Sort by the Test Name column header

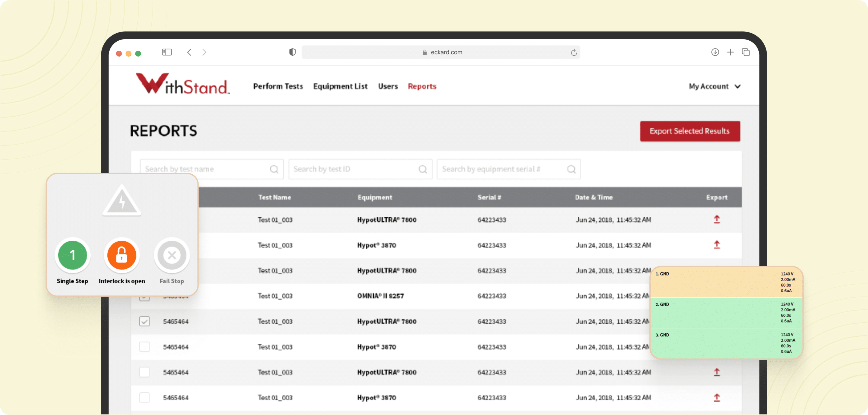coord(275,197)
